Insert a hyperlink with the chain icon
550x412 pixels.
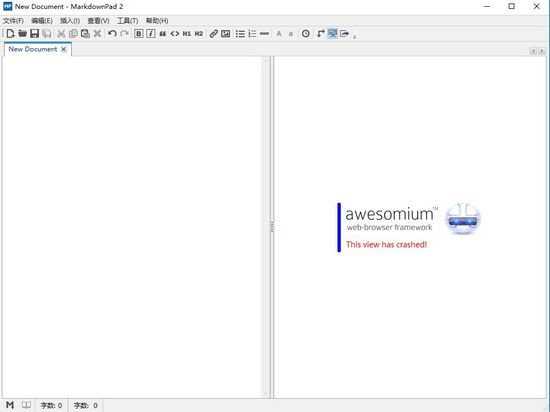214,34
